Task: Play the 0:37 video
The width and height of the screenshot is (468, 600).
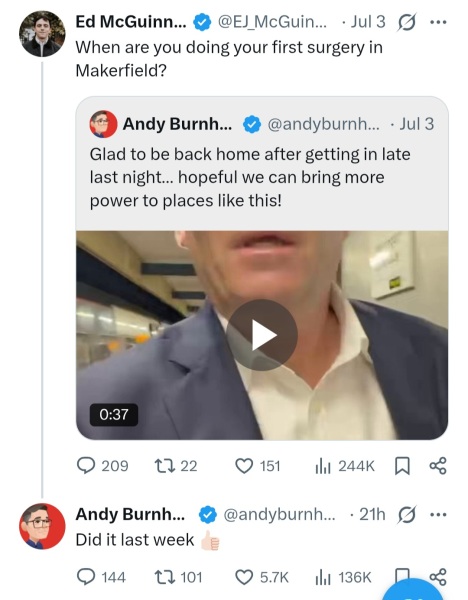Action: click(x=262, y=335)
